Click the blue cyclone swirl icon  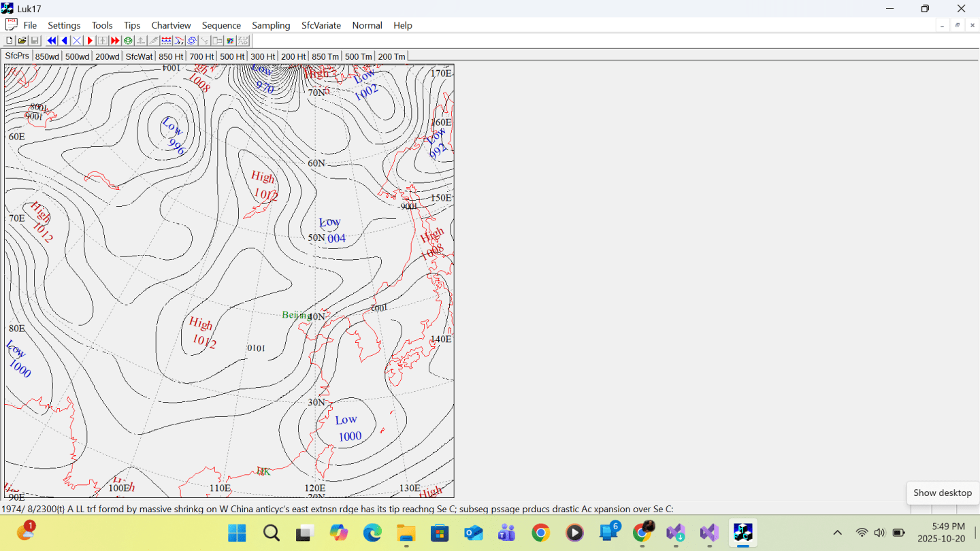192,41
